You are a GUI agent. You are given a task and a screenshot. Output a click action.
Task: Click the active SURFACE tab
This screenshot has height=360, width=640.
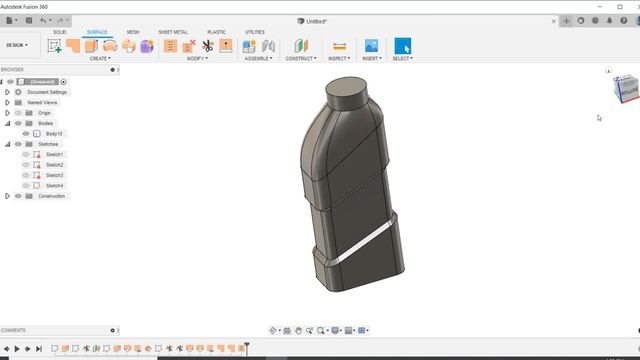[x=97, y=32]
